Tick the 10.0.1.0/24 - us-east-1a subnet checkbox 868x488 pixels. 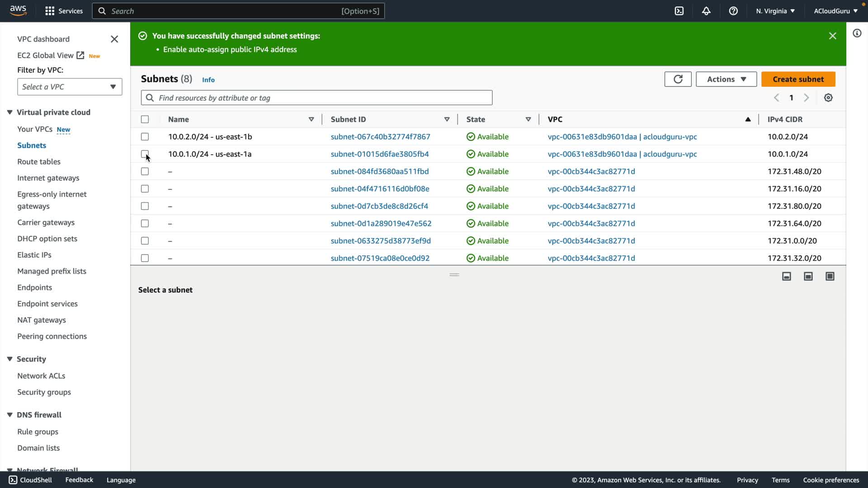coord(145,154)
